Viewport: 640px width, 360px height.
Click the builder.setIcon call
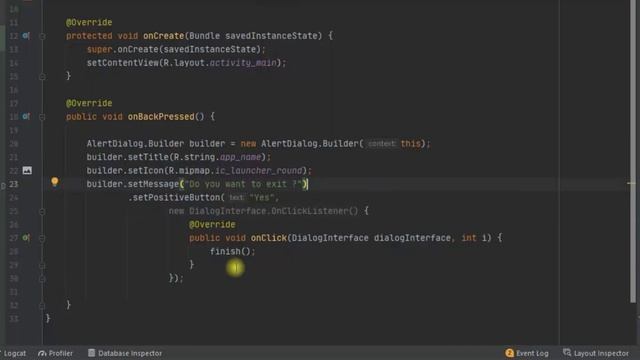(125, 171)
